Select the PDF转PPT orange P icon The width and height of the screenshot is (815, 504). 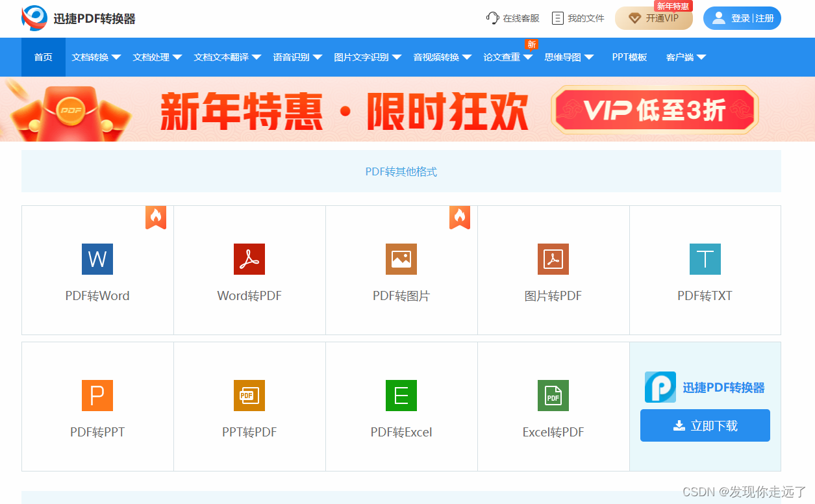[97, 396]
